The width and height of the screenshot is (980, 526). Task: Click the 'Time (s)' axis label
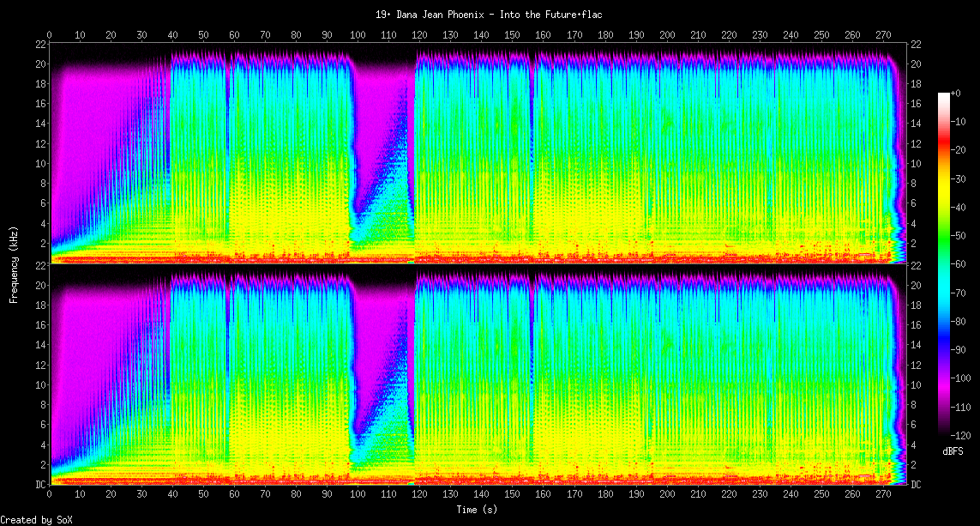(x=478, y=511)
